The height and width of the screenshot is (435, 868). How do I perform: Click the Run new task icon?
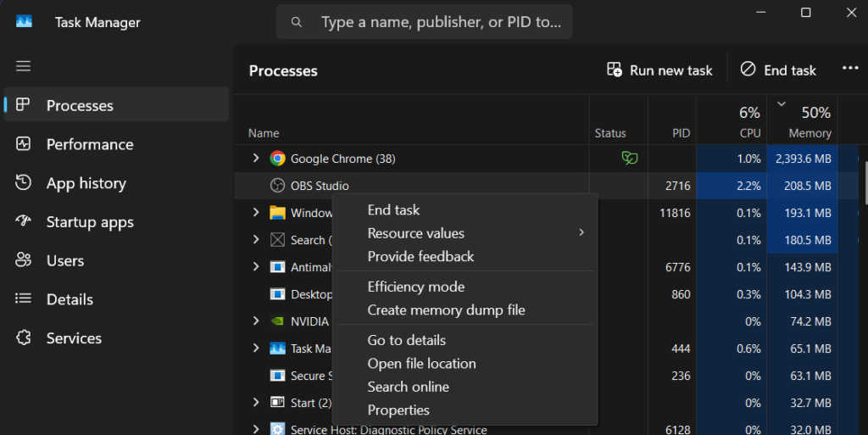(614, 70)
